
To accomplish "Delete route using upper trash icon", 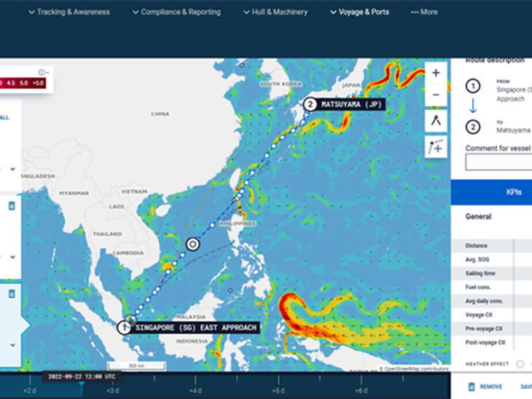I will pos(12,206).
